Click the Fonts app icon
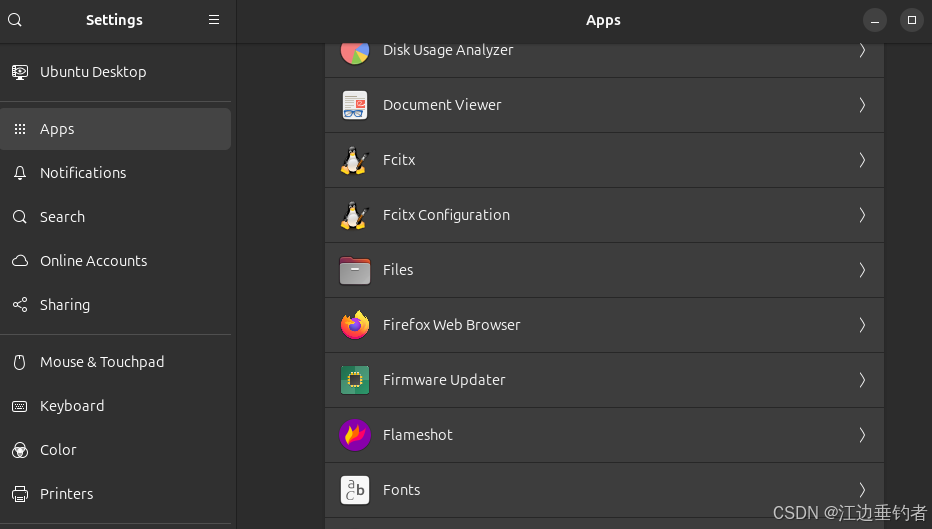The width and height of the screenshot is (932, 529). coord(355,490)
